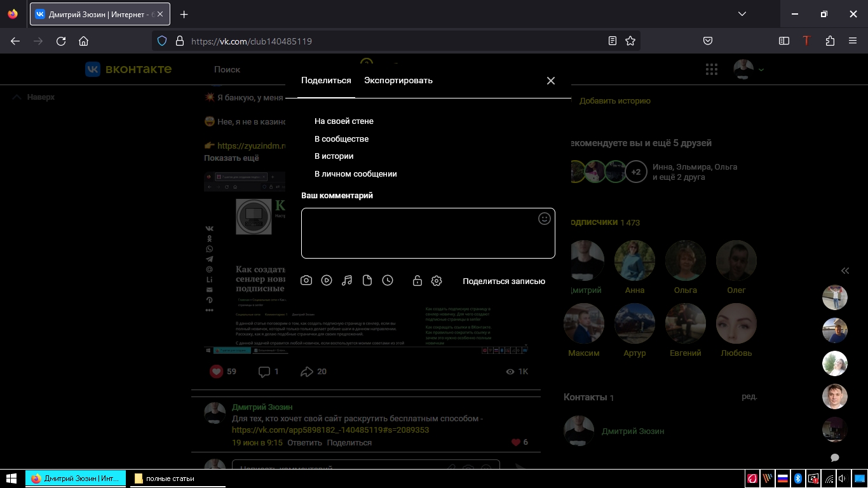This screenshot has width=868, height=488.
Task: Switch to the Экспортировать tab
Action: point(398,81)
